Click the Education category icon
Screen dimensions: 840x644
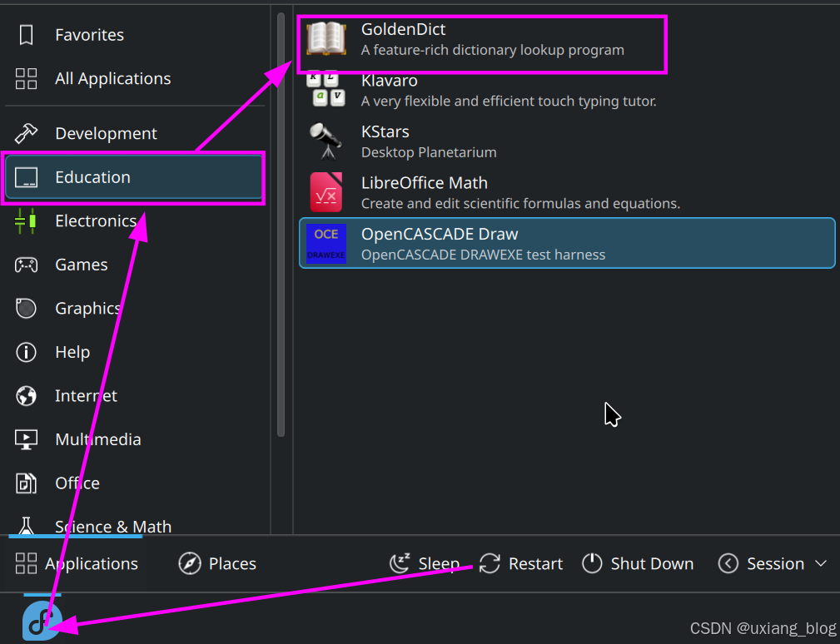pos(26,177)
